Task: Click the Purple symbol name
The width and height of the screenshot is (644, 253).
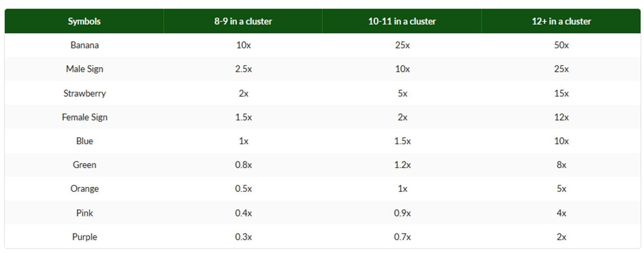Action: (85, 237)
